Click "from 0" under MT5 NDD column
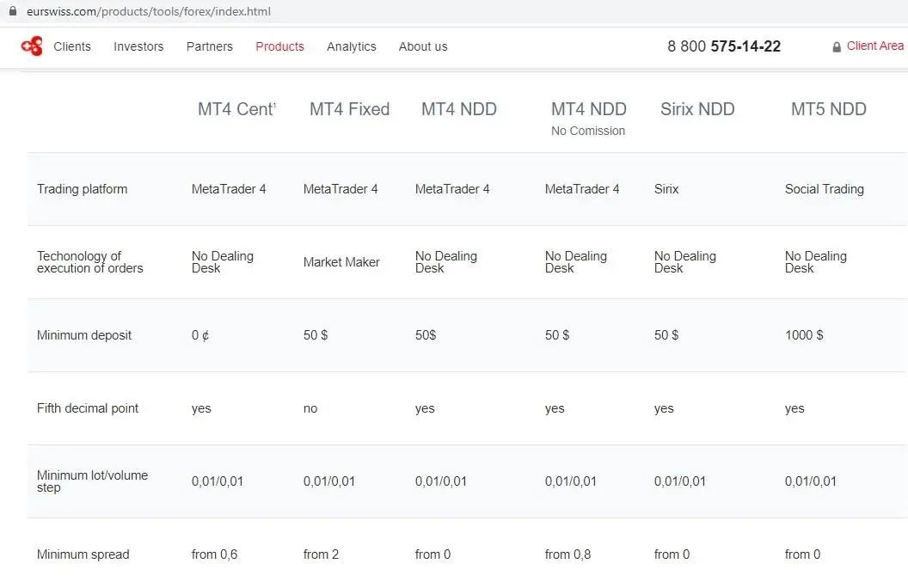The image size is (908, 588). click(x=802, y=554)
